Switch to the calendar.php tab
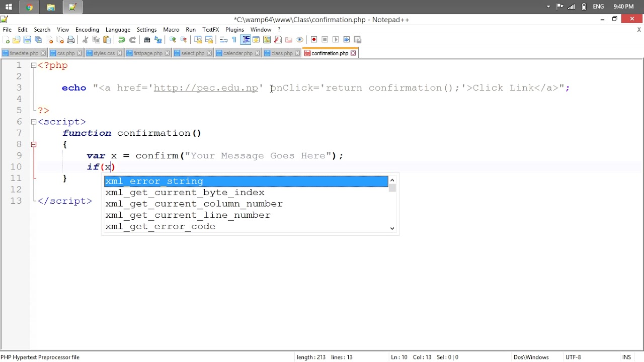 [237, 53]
